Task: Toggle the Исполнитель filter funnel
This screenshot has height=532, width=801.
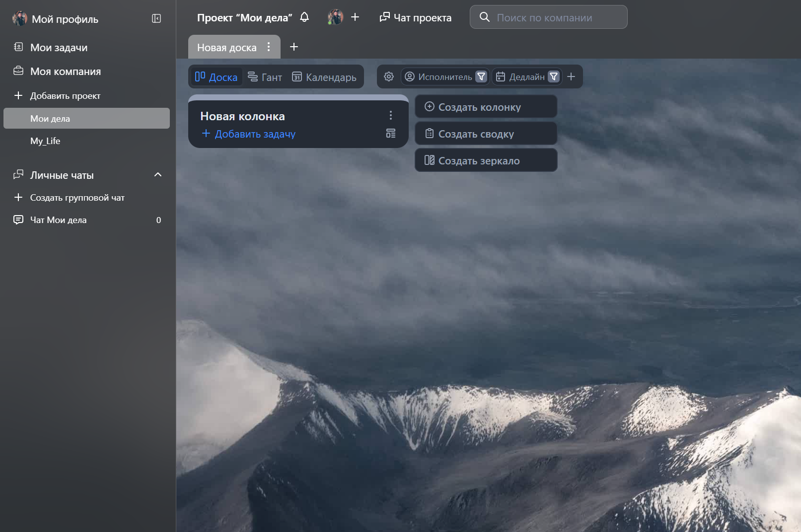Action: [x=481, y=76]
